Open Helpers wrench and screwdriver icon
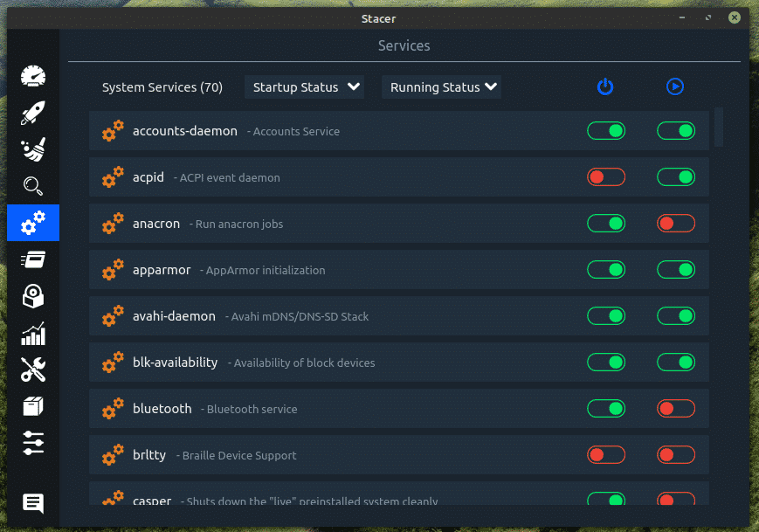 coord(33,370)
